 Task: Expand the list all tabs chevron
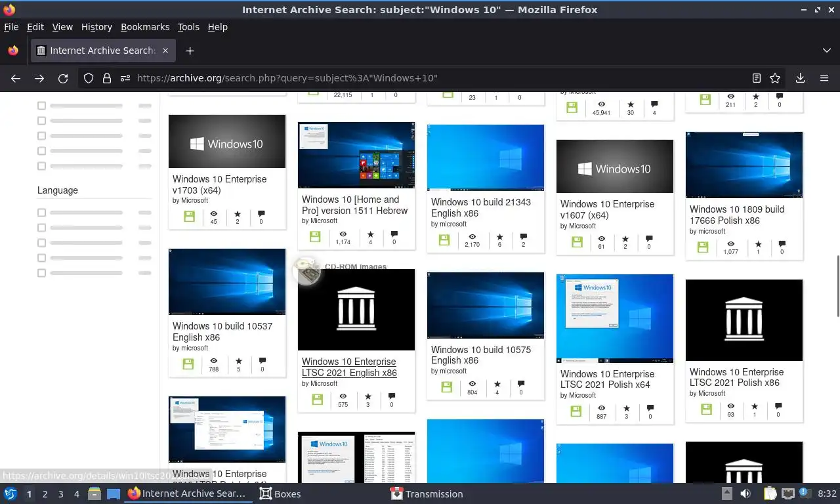point(826,51)
